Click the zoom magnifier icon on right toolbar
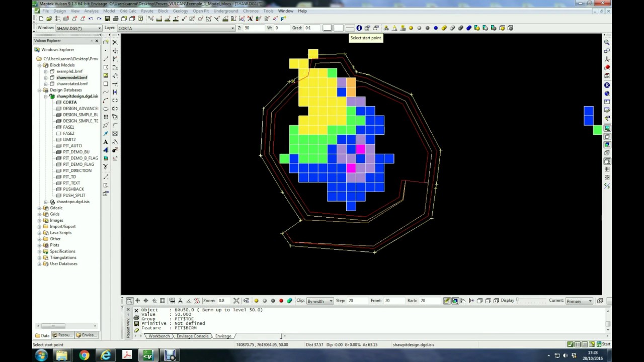Image resolution: width=644 pixels, height=362 pixels. tap(607, 43)
